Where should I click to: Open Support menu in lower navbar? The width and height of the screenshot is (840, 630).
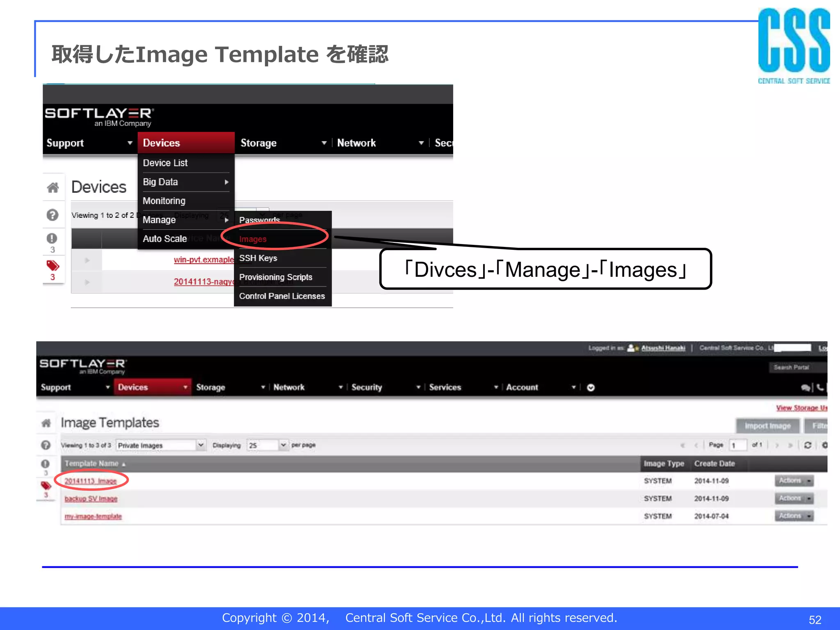(x=75, y=387)
